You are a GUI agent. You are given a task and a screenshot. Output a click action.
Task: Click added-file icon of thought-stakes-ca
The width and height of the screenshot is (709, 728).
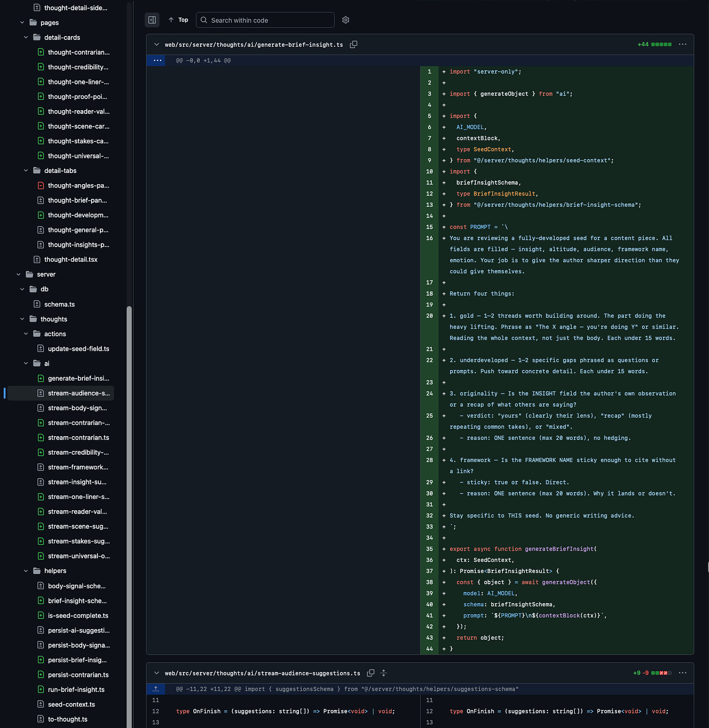41,141
